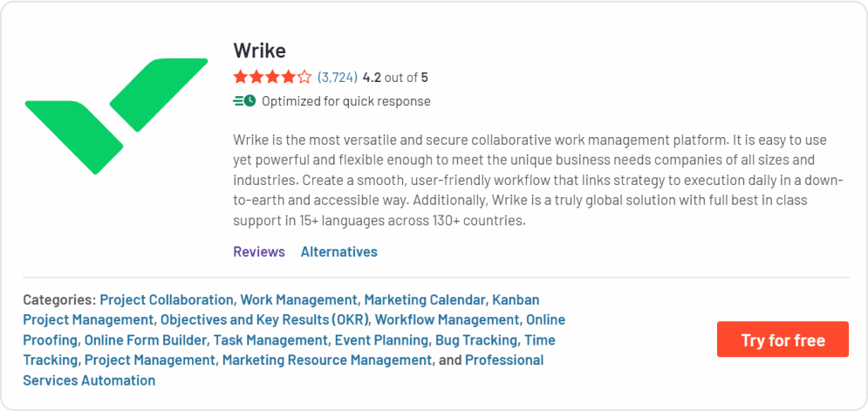
Task: Open the Wrike product title
Action: (x=259, y=50)
